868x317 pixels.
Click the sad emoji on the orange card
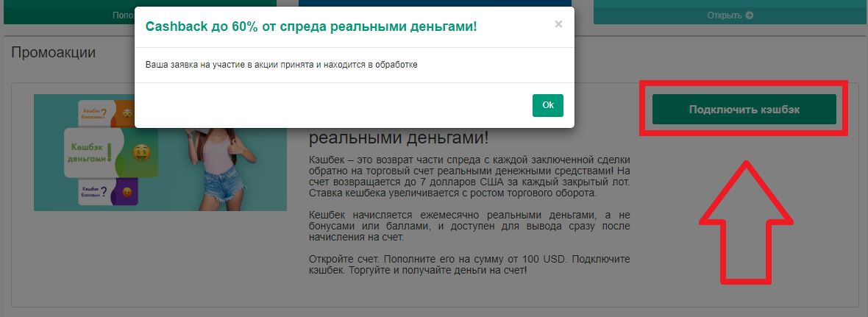127,114
